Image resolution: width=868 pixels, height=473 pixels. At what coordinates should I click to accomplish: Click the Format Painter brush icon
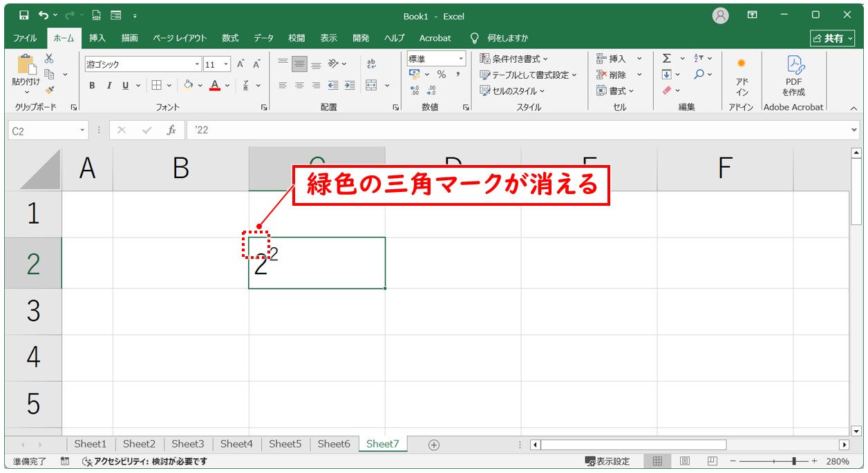click(x=49, y=90)
